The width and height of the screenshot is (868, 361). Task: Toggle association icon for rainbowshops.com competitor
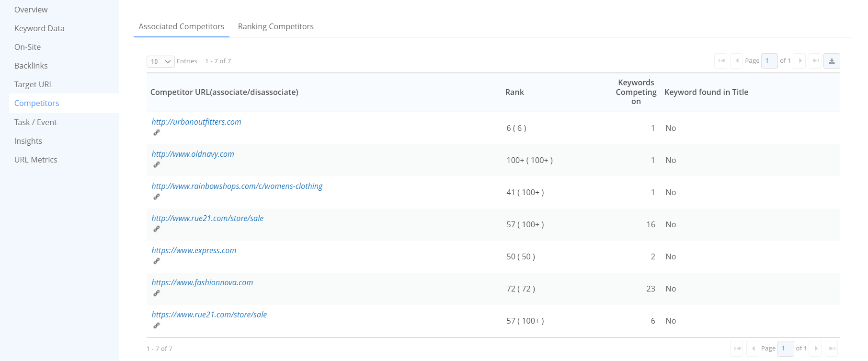pyautogui.click(x=156, y=197)
